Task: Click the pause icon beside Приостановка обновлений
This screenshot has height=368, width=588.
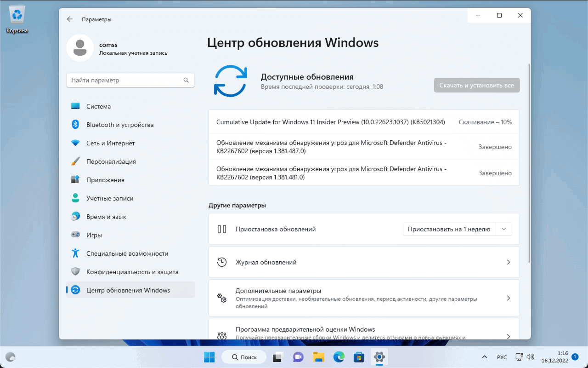Action: (222, 229)
